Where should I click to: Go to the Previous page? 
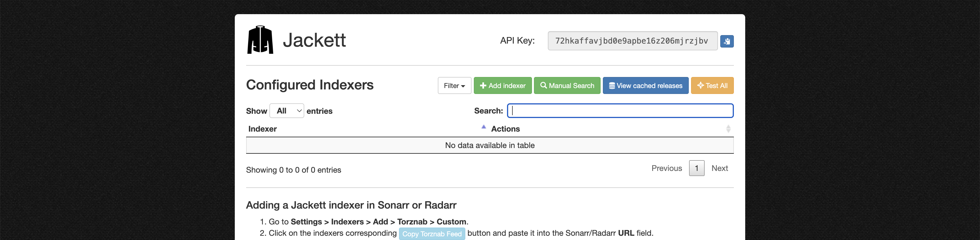(667, 168)
